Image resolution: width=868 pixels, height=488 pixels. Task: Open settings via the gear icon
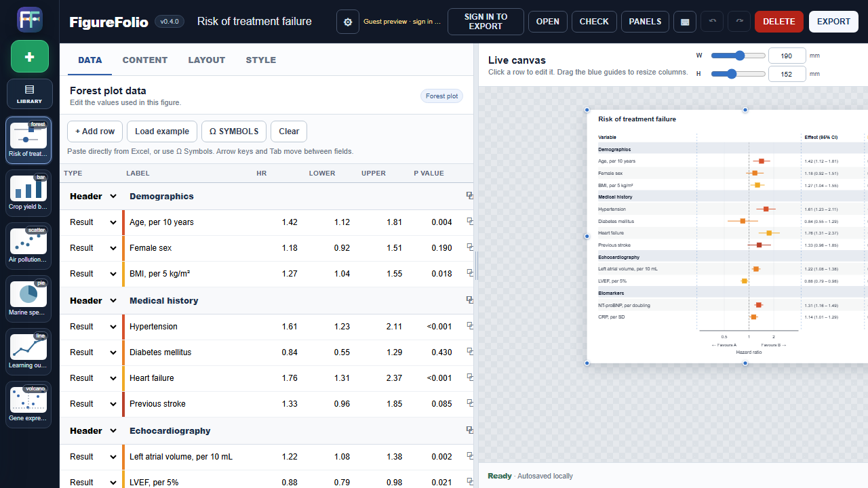348,22
